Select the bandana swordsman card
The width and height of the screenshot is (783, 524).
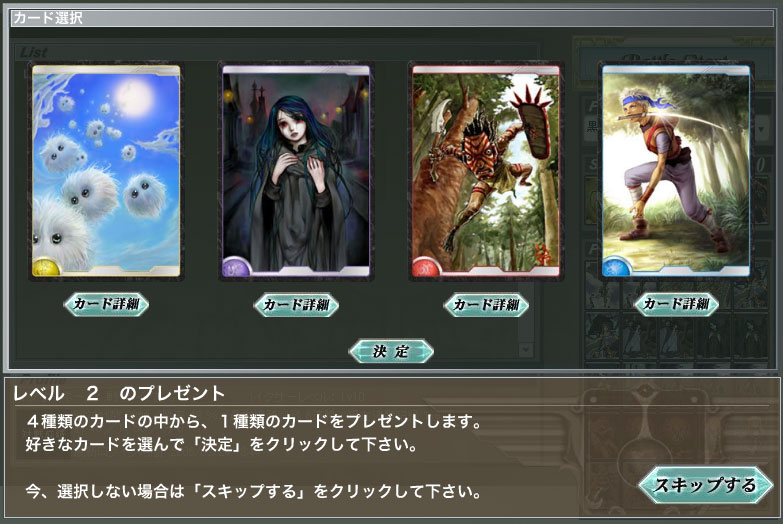676,171
